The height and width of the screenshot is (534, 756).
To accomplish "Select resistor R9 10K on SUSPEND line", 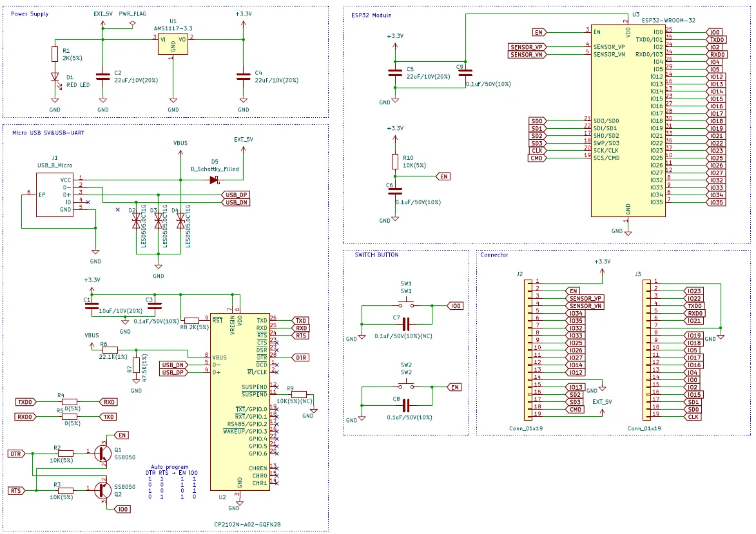I will pos(298,394).
